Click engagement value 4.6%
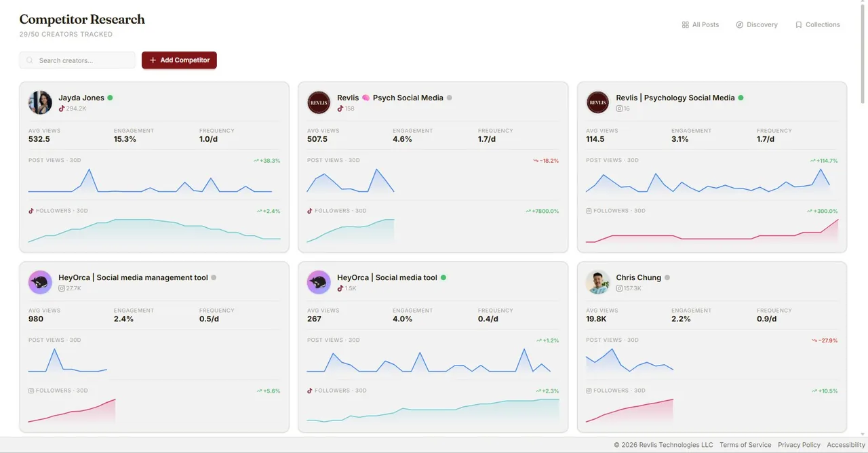This screenshot has width=868, height=453. (x=402, y=139)
